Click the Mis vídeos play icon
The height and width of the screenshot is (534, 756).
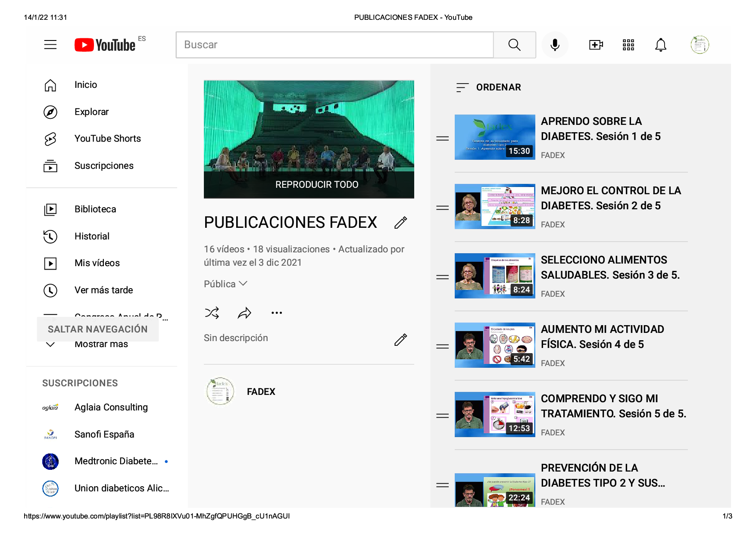click(x=50, y=264)
